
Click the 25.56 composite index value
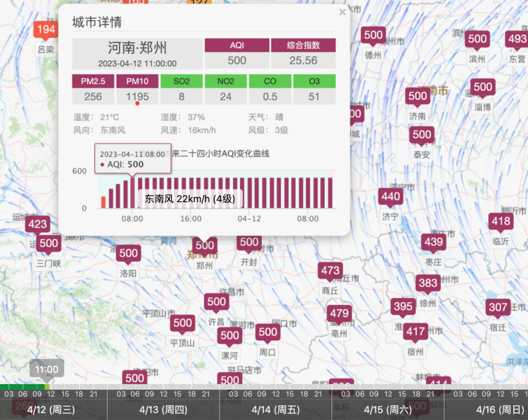[304, 61]
